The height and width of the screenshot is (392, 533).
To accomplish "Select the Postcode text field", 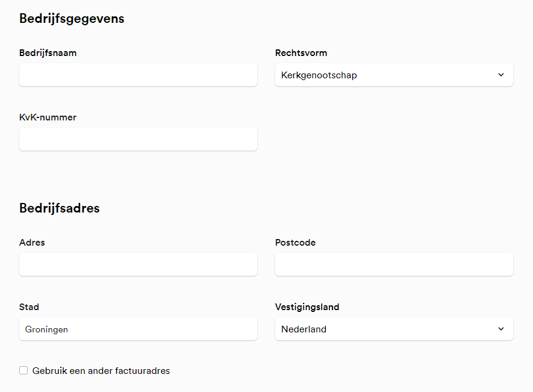I will click(x=394, y=264).
